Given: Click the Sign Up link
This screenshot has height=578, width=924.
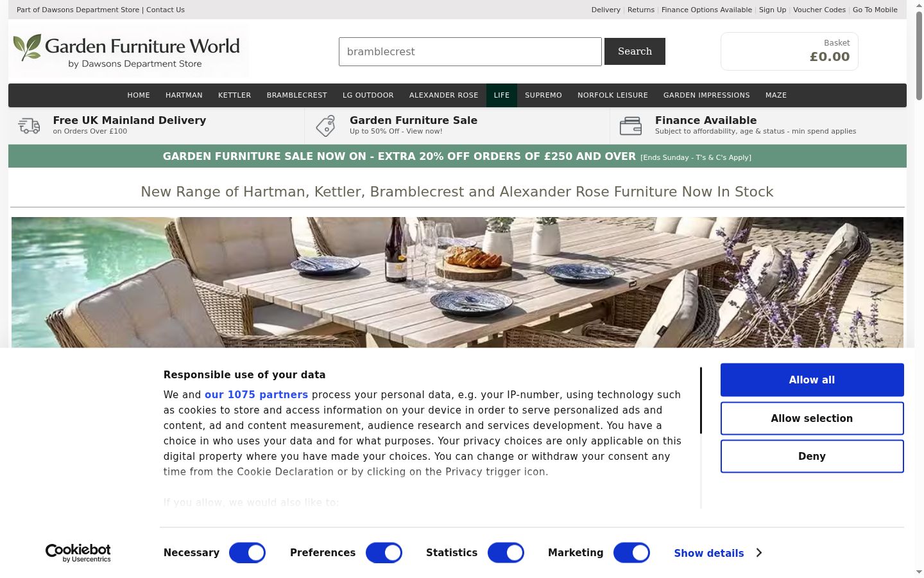Looking at the screenshot, I should click(773, 10).
